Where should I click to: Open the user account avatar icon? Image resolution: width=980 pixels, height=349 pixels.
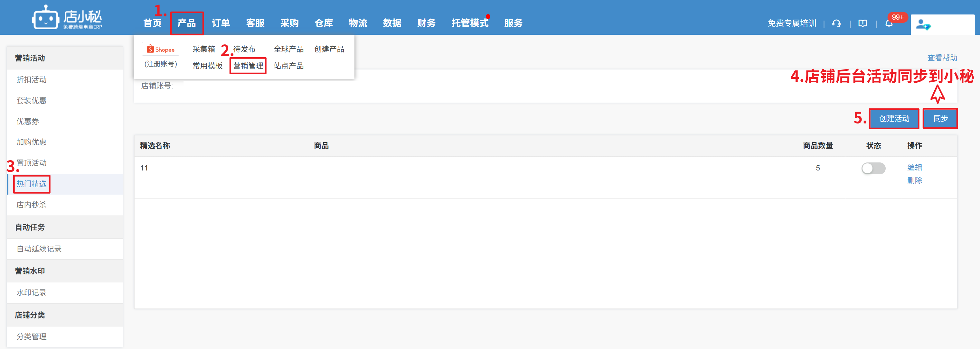[x=923, y=25]
